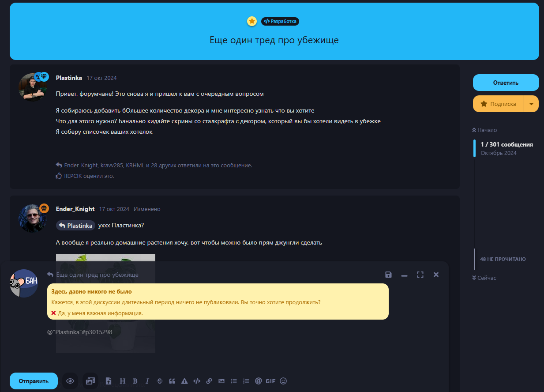Viewport: 544px width, 392px height.
Task: Open Ender_Knight's avatar
Action: click(32, 218)
